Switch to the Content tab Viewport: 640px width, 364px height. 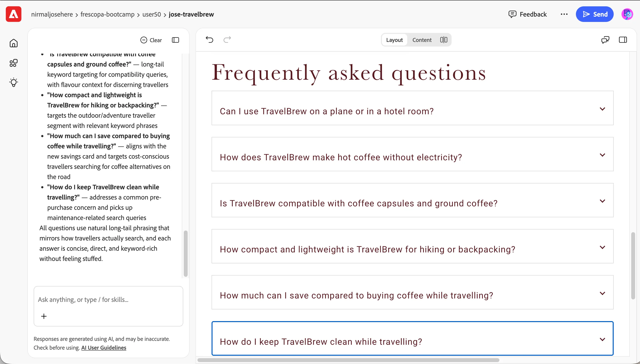pyautogui.click(x=422, y=40)
